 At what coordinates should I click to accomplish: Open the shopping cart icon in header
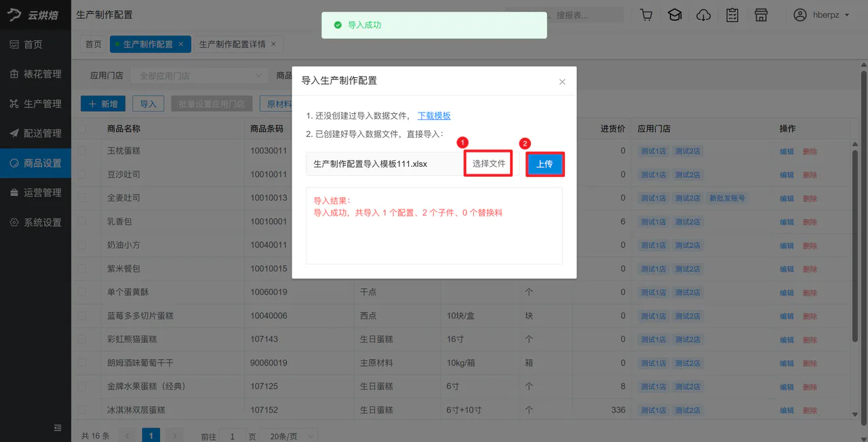646,15
